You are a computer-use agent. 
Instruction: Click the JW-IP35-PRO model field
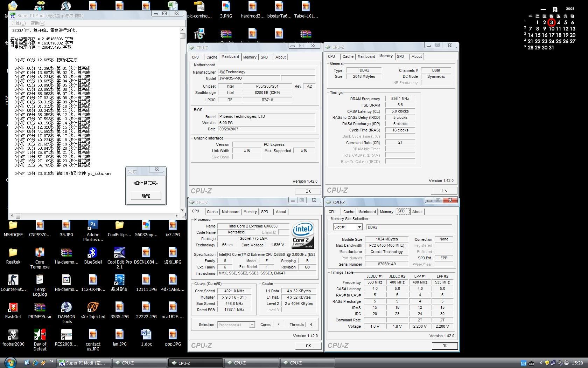(x=249, y=79)
